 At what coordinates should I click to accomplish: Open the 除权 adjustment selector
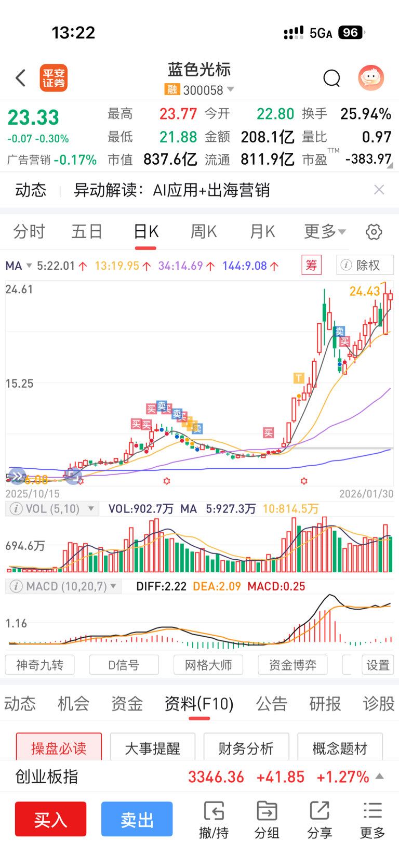[365, 265]
